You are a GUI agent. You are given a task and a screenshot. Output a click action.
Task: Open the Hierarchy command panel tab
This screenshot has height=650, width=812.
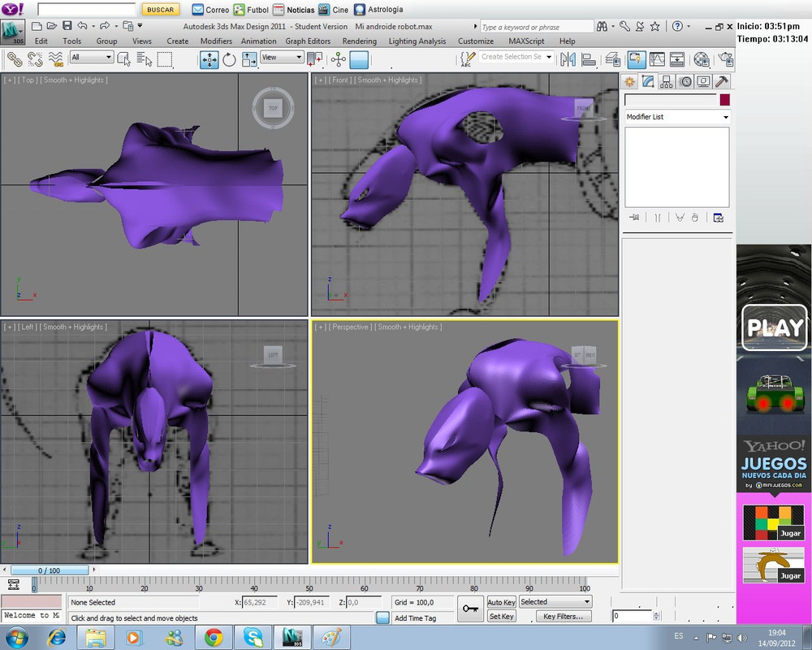[x=666, y=81]
